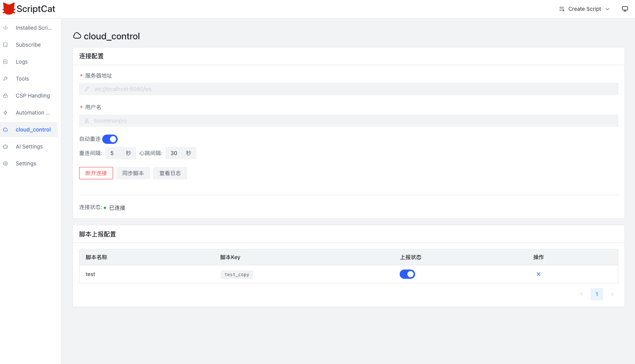Click the code icon beside Installed Scripts
This screenshot has width=635, height=364.
(5, 28)
